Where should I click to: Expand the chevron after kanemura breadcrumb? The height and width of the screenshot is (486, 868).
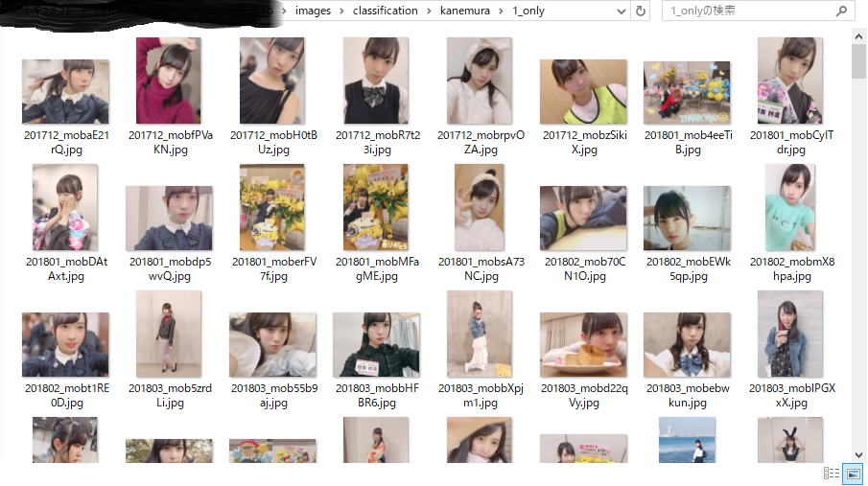tap(501, 12)
